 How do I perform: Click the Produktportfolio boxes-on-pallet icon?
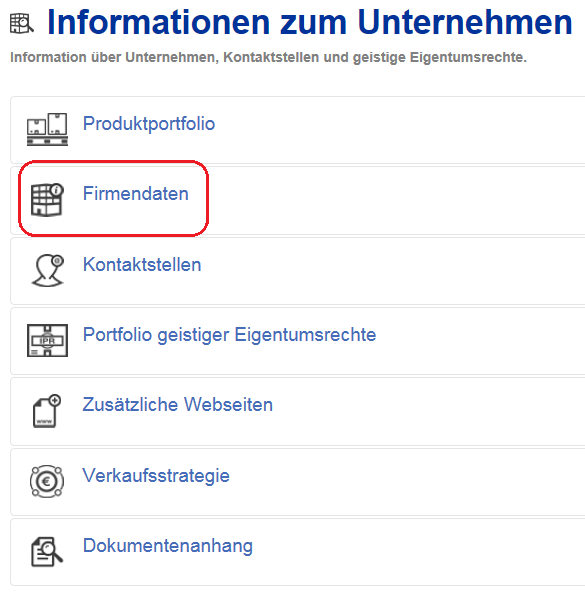pyautogui.click(x=47, y=129)
